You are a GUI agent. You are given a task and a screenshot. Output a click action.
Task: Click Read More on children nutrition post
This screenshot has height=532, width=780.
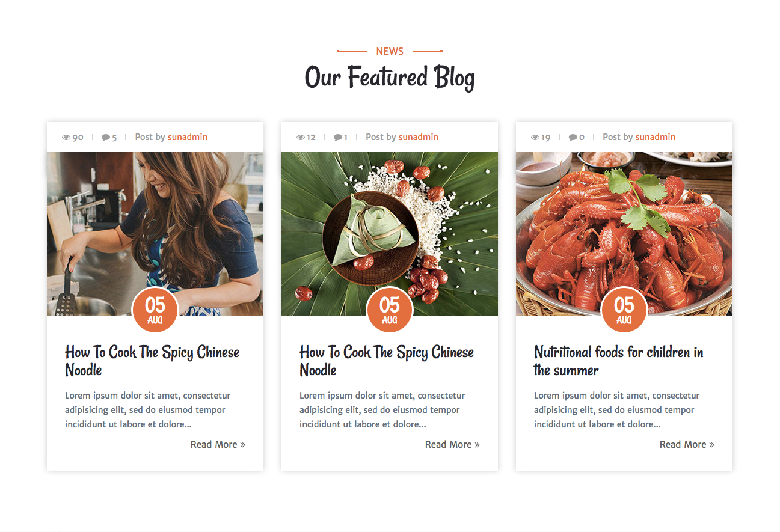tap(687, 444)
